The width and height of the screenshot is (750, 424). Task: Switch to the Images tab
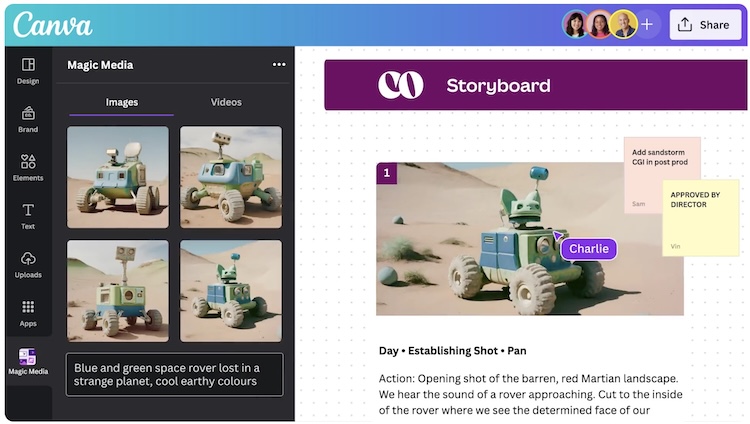pyautogui.click(x=121, y=102)
